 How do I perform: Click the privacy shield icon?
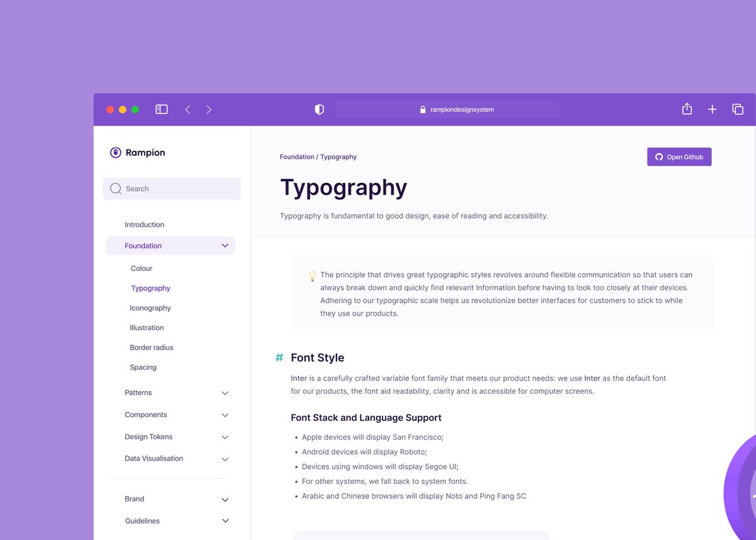pos(319,109)
